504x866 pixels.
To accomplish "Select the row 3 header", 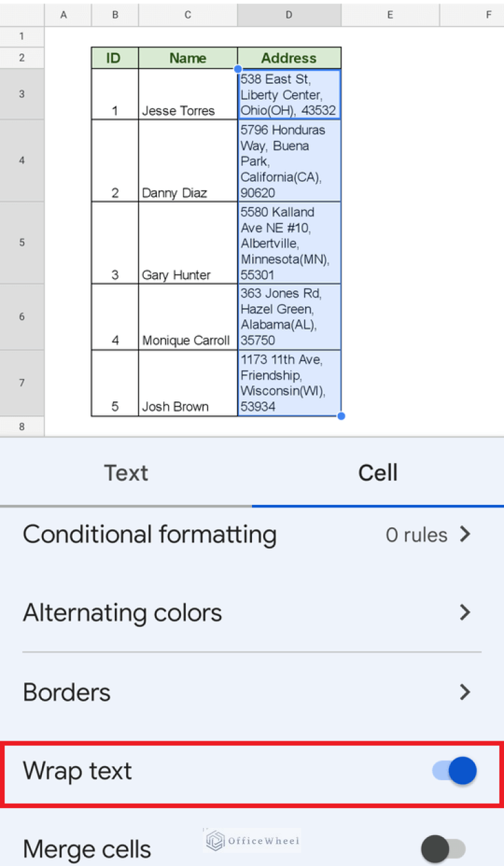I will coord(22,94).
